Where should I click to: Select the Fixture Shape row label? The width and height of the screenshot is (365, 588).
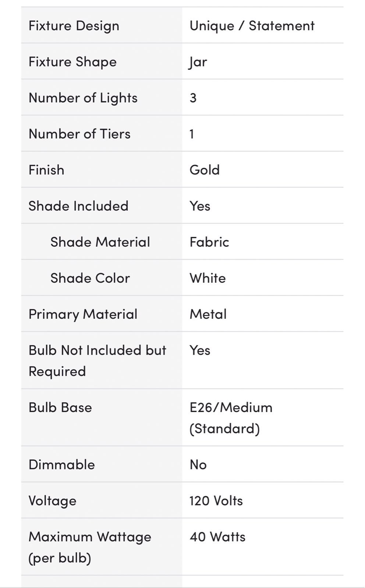72,62
